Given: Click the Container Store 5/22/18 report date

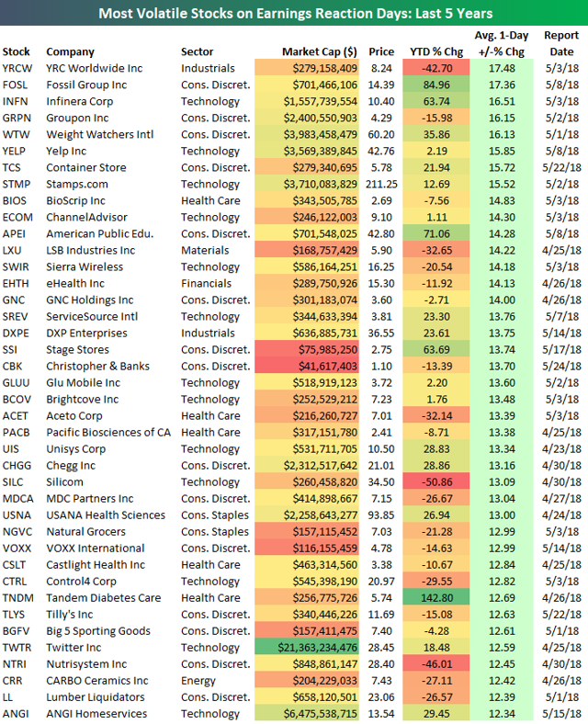Looking at the screenshot, I should [x=561, y=167].
